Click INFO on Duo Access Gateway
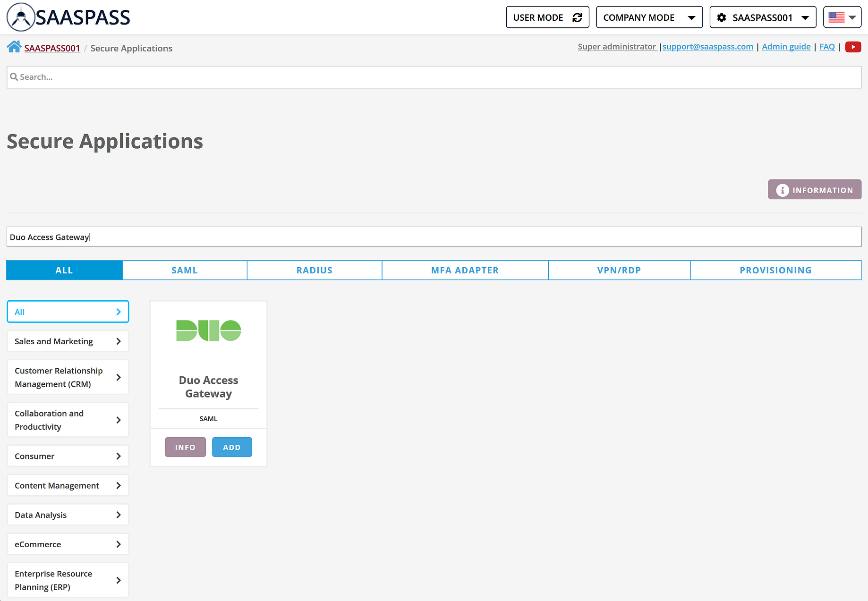 point(185,447)
